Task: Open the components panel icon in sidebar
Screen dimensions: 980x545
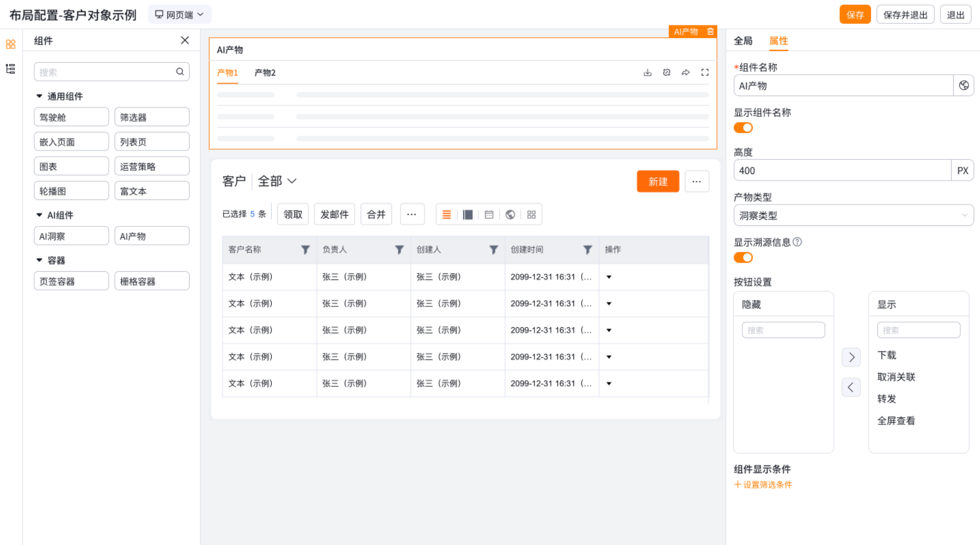Action: coord(11,44)
